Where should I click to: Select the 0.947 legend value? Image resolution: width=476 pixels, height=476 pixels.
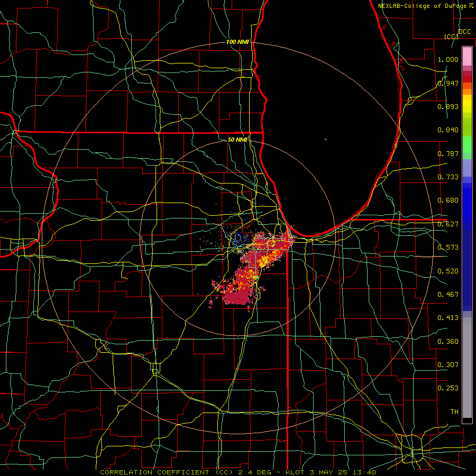(448, 83)
